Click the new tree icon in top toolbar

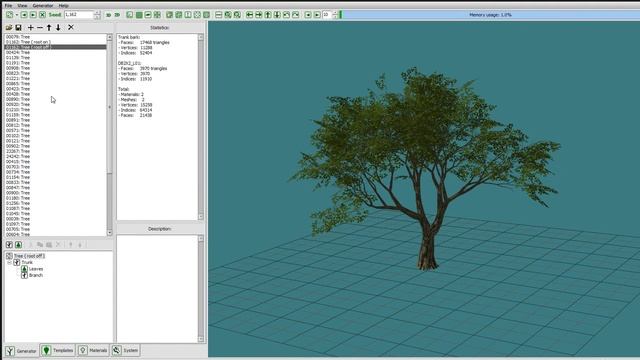coord(9,15)
